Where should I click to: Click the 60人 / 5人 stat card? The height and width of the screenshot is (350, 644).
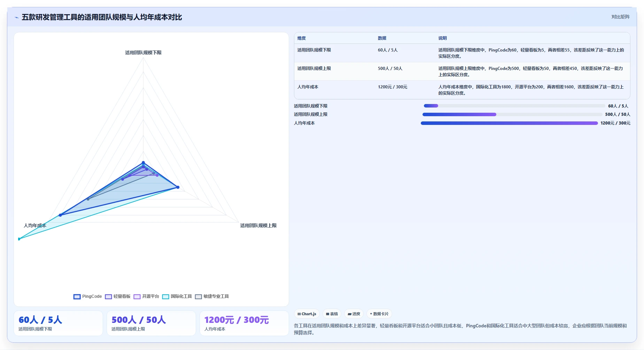coord(58,323)
